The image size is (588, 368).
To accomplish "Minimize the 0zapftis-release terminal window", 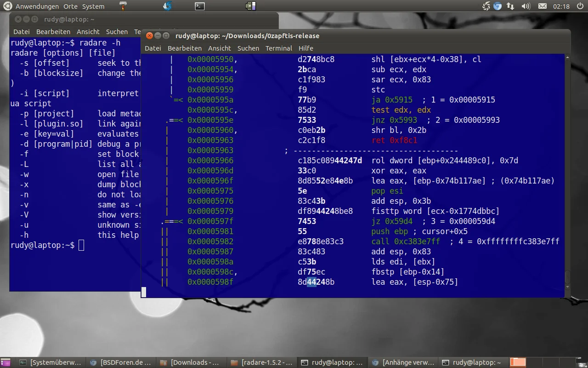I will point(158,35).
